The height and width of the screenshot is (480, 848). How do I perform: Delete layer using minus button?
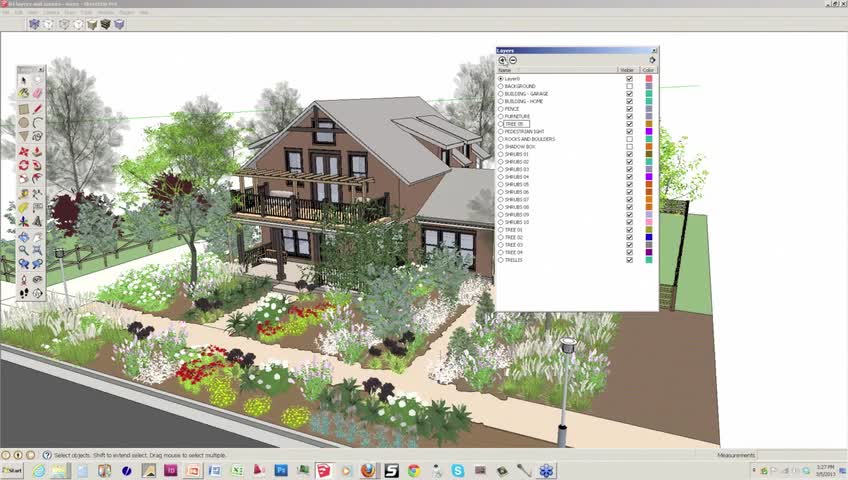[513, 61]
